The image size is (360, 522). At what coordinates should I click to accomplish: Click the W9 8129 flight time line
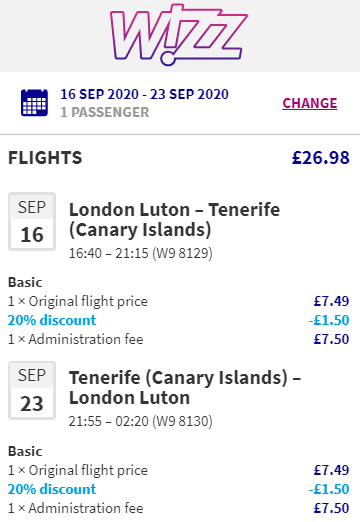click(x=140, y=253)
